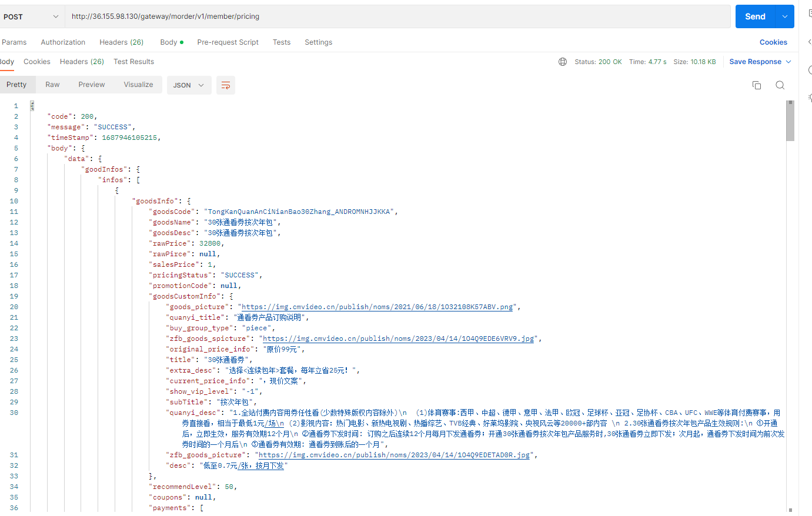Open the zfb_goods_picture image URL
812x516 pixels.
[394, 455]
